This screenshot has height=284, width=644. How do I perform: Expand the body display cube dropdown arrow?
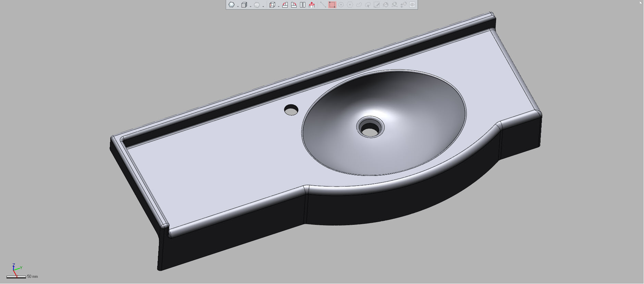[x=250, y=6]
